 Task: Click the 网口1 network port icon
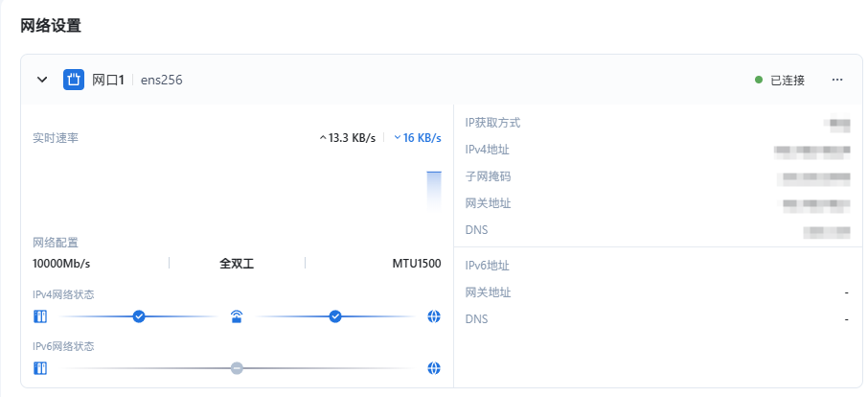(74, 80)
